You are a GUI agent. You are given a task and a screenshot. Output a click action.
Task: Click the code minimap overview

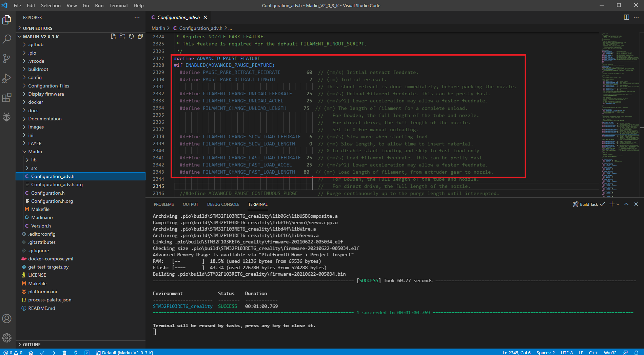[617, 102]
